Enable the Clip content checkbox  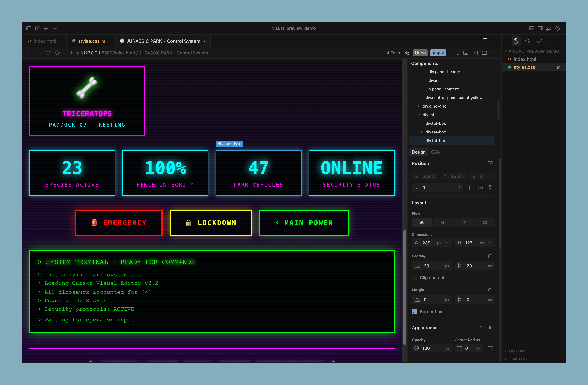click(x=414, y=278)
